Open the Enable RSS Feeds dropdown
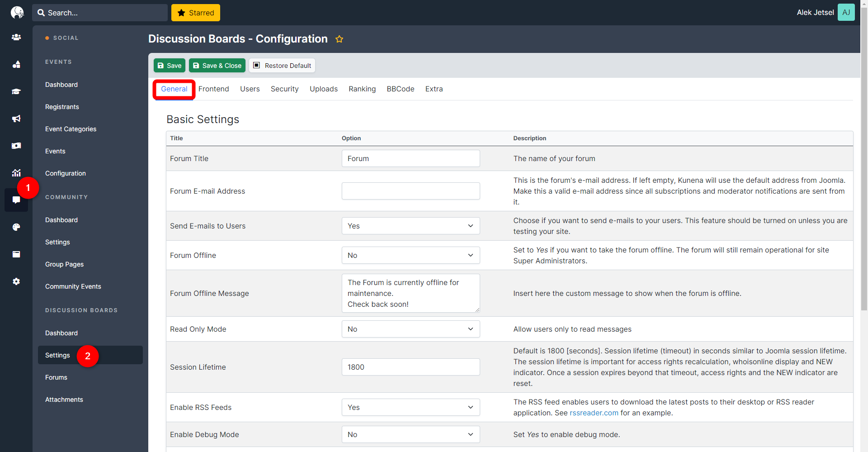This screenshot has width=868, height=452. coord(410,407)
